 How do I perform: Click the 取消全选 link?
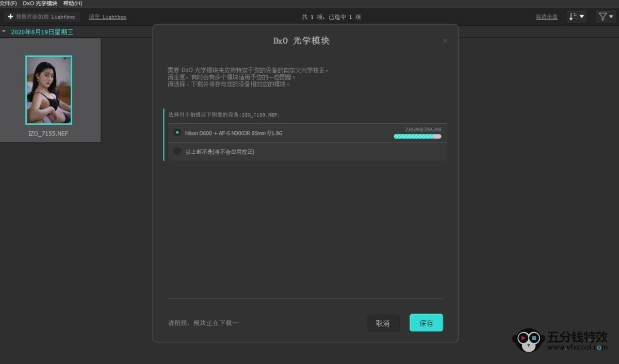[x=546, y=17]
